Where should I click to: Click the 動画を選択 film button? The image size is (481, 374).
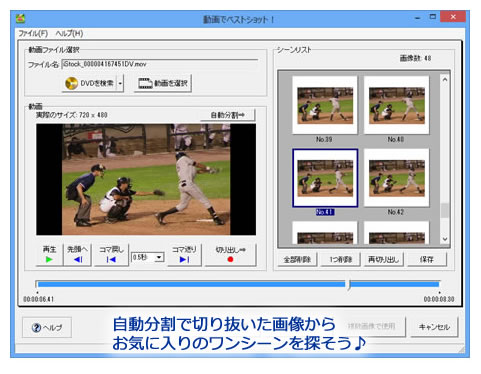click(x=163, y=83)
